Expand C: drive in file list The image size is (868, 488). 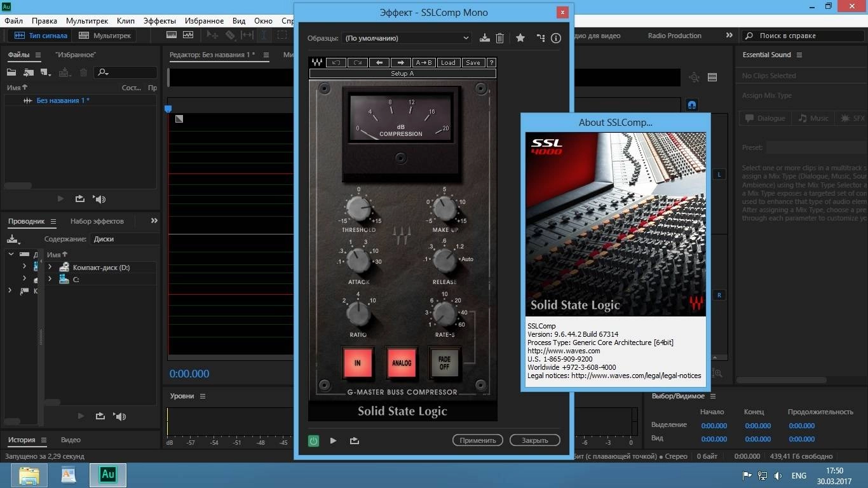pos(50,279)
